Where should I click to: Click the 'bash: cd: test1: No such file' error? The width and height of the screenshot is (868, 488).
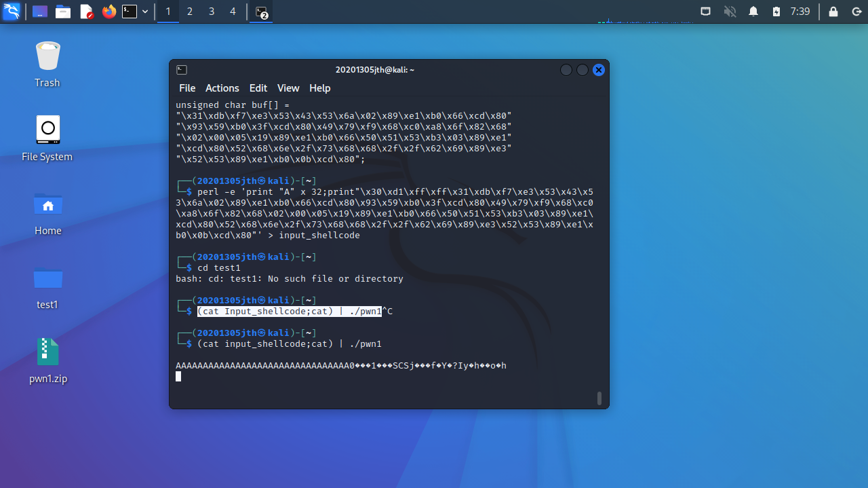tap(290, 279)
